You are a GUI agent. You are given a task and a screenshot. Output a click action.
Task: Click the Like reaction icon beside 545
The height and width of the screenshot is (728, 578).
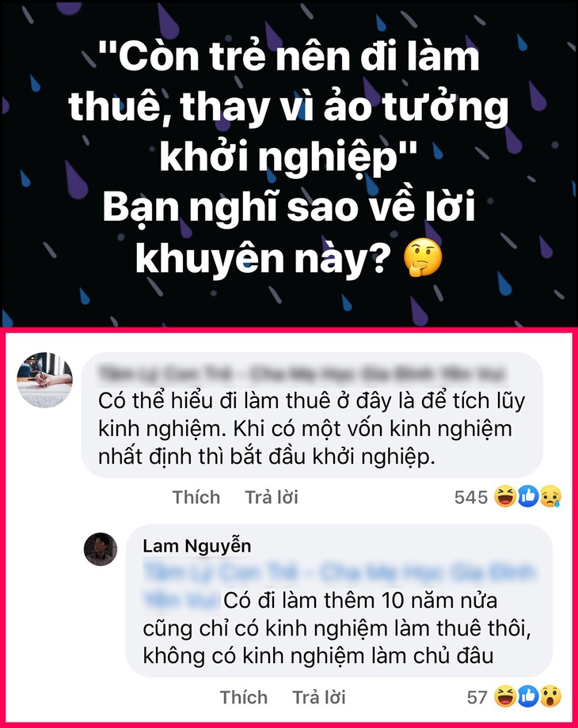coord(528,497)
